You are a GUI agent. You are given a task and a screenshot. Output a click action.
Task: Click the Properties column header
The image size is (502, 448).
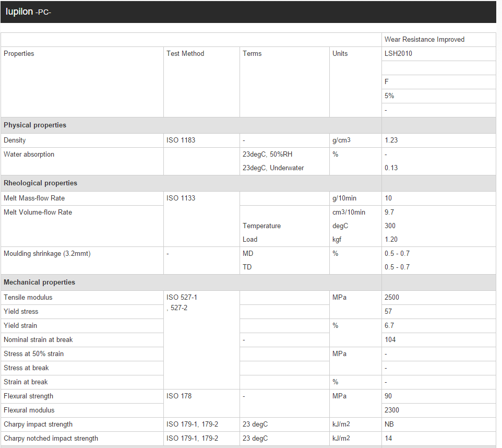(x=19, y=53)
